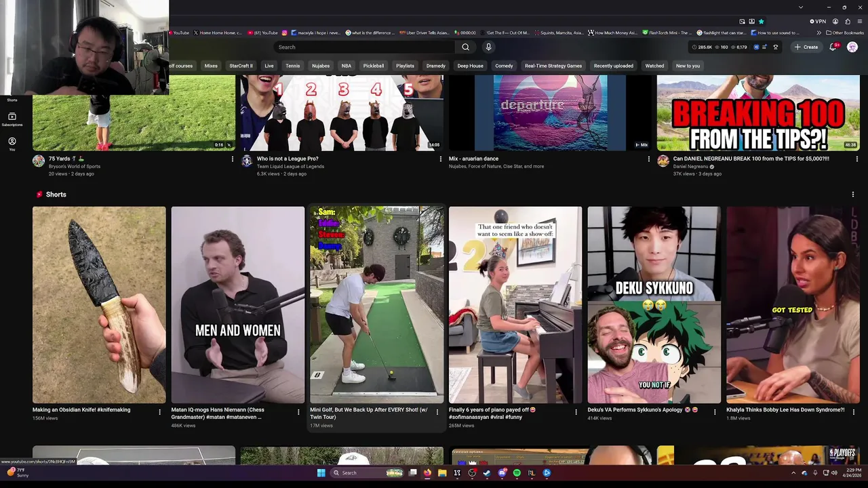Click in the YouTube Search field
This screenshot has width=868, height=488.
tap(365, 47)
